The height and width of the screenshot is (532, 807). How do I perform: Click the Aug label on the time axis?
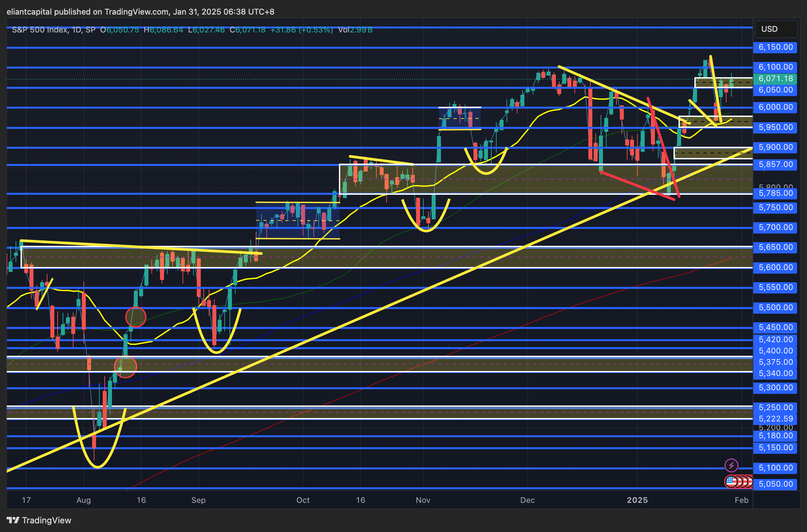83,500
